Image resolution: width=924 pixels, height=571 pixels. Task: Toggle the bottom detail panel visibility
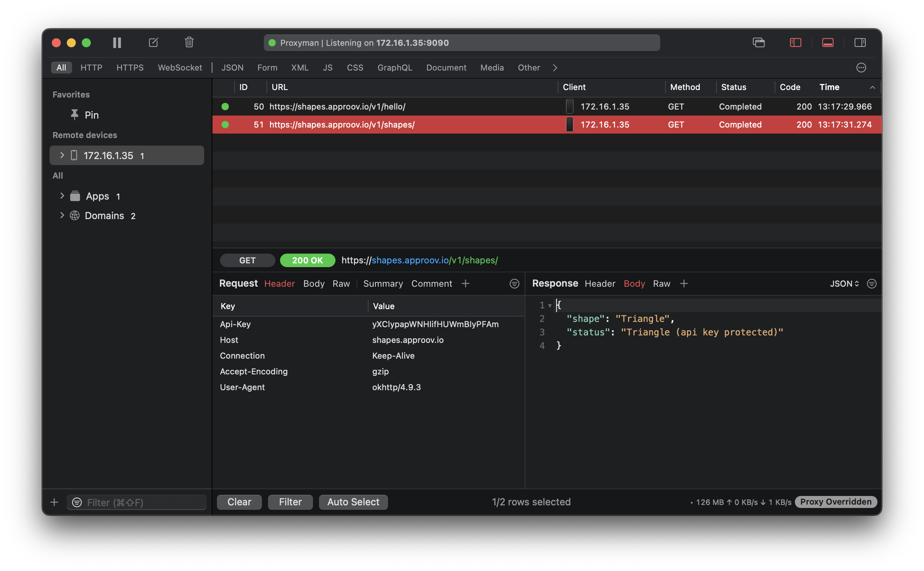tap(828, 42)
